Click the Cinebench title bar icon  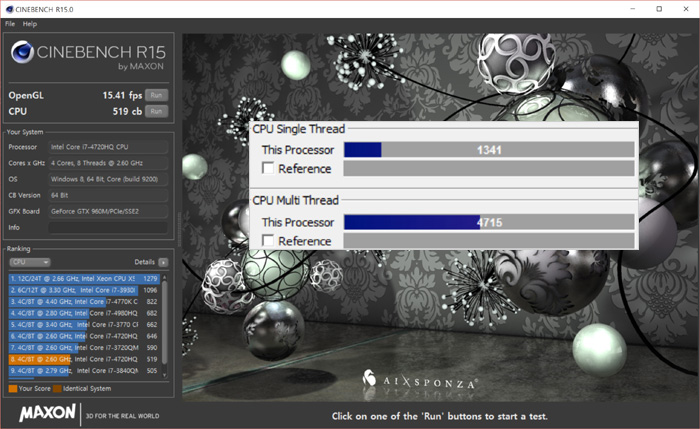[x=9, y=9]
